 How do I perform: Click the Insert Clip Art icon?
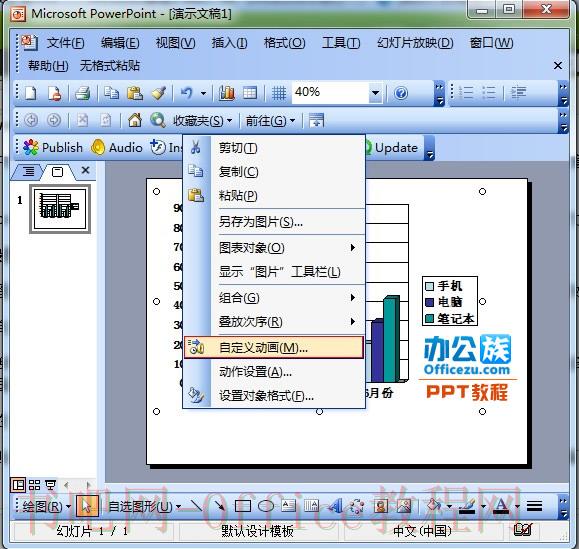[x=381, y=506]
